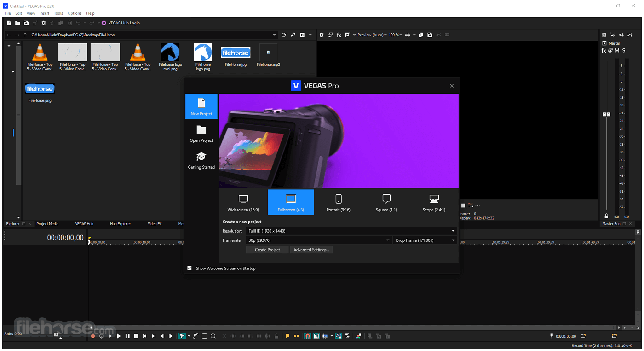
Task: Open the Framerate 30p (29.970) dropdown
Action: click(x=319, y=240)
